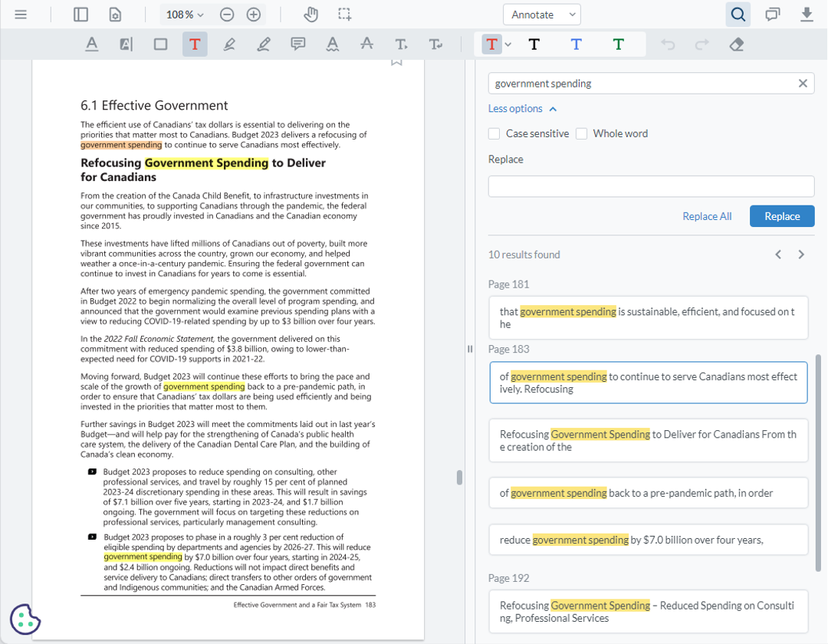
Task: Select the squiggly underline annotation tool
Action: [333, 44]
